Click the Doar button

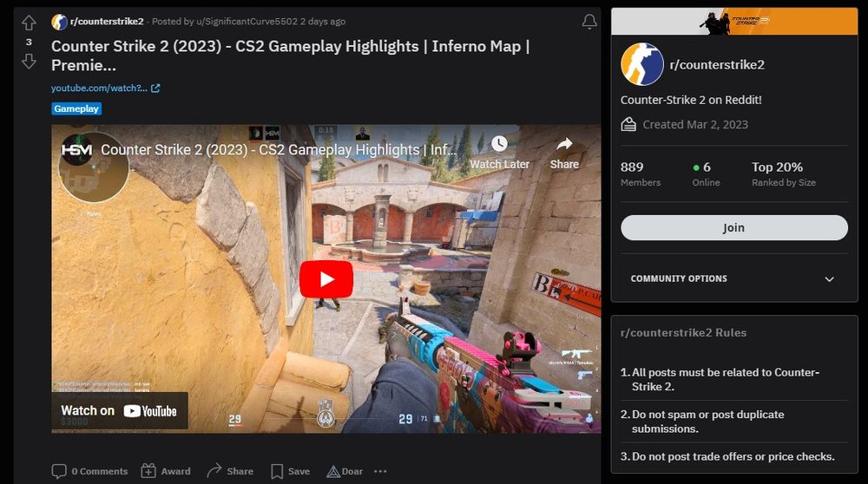pos(345,471)
